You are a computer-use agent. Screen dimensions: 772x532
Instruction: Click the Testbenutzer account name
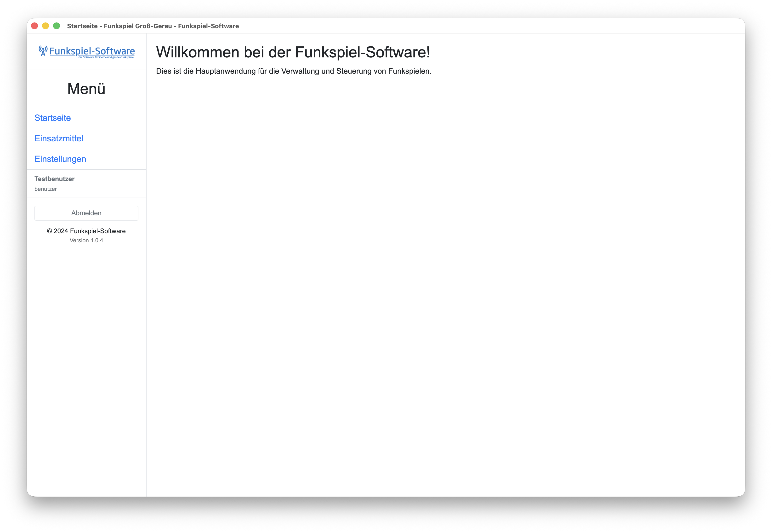[54, 179]
